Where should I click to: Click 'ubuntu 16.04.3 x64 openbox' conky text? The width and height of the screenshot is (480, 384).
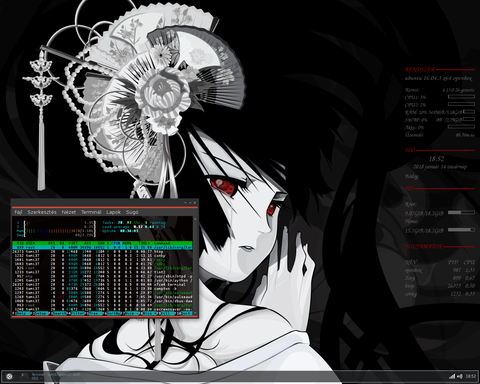[438, 78]
